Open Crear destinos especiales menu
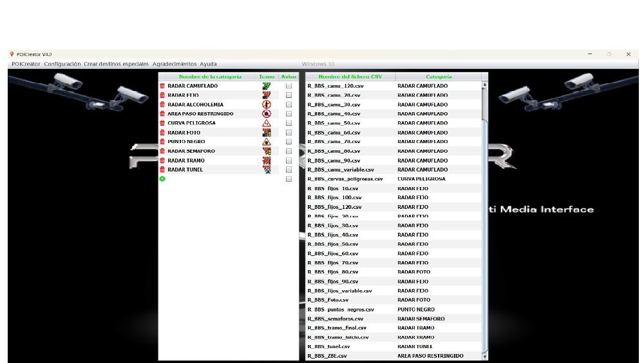Image resolution: width=644 pixels, height=363 pixels. click(116, 64)
